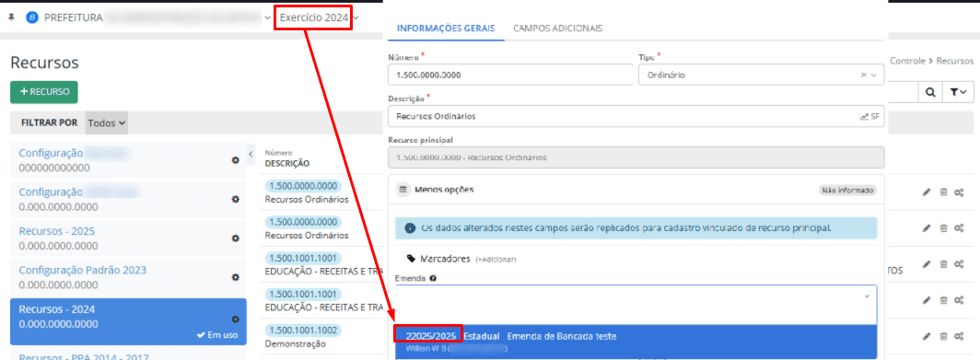Click the Não informado badge
This screenshot has width=980, height=360.
tap(847, 190)
